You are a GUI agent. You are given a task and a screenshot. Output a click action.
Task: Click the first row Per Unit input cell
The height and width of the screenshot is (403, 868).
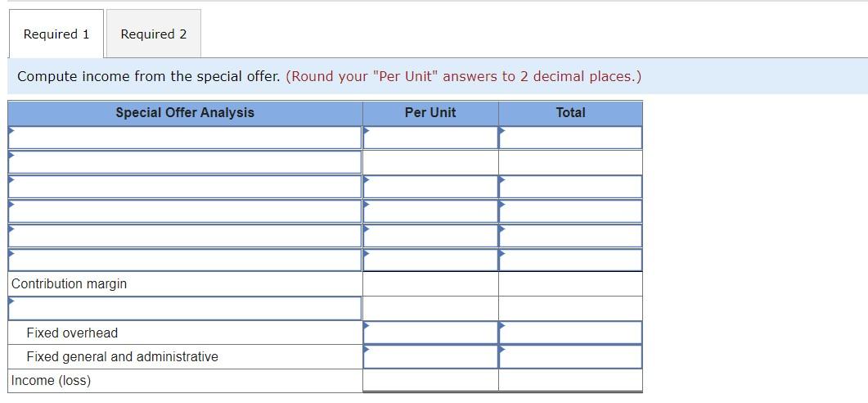click(x=430, y=138)
